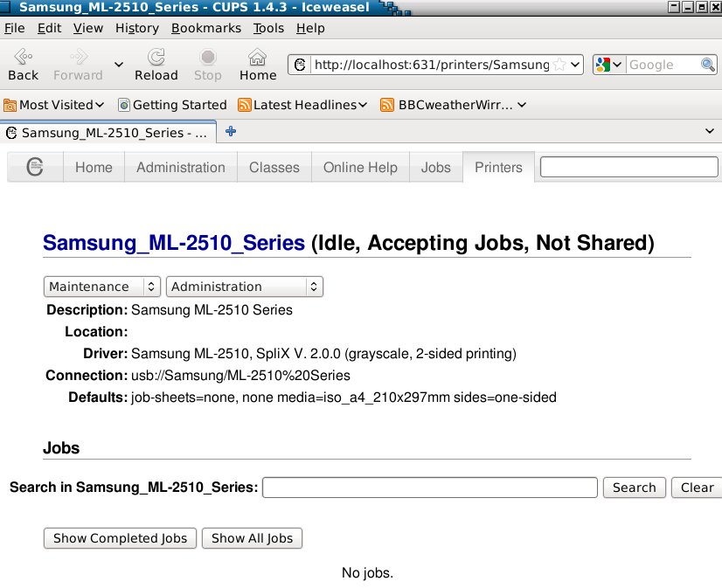The image size is (722, 588).
Task: Click the Defaults value 'job-sheets=none, none media=iso_a4_210x297mm sides=one-sided'
Action: 344,397
